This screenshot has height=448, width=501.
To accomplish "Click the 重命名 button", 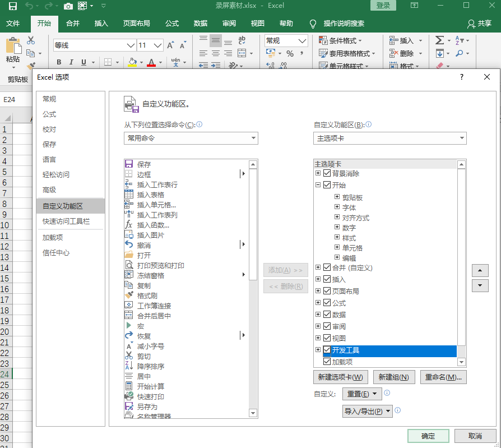I will point(443,377).
